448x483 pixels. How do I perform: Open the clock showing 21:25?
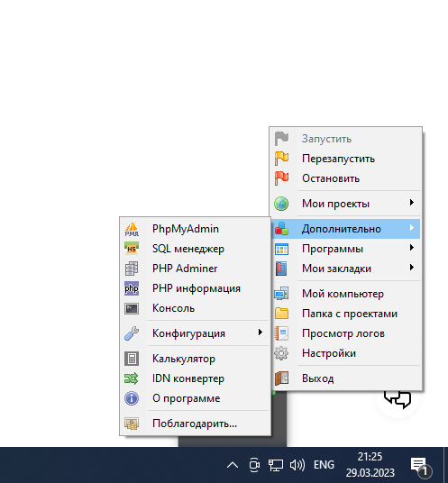[x=370, y=465]
